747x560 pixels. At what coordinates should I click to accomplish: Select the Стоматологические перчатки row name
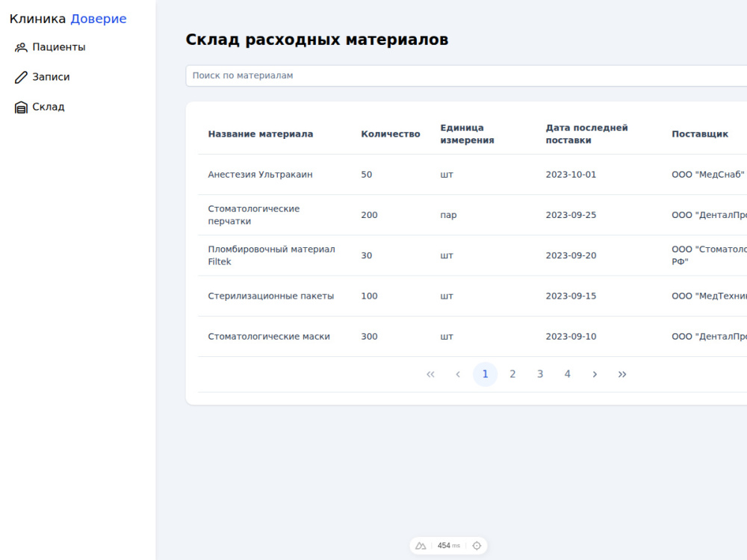point(254,215)
